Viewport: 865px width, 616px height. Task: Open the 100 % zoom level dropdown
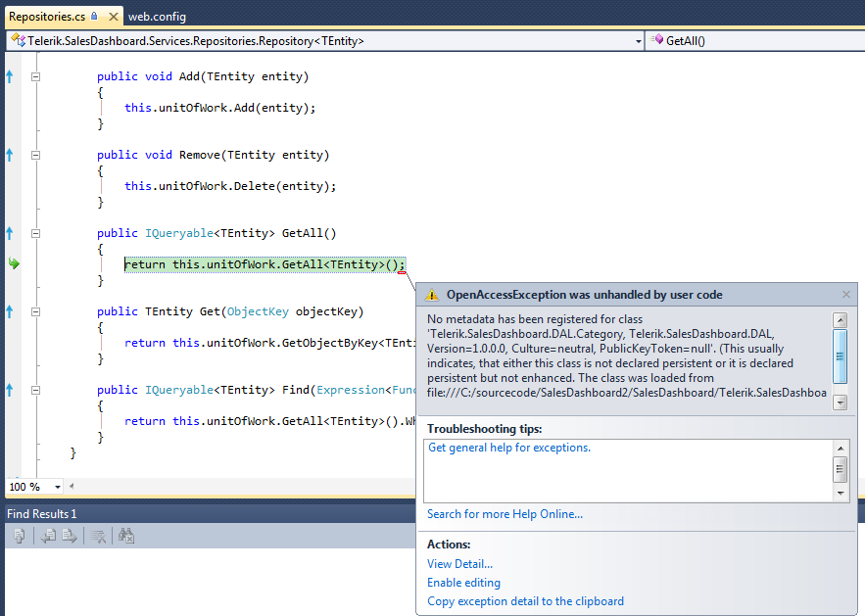pyautogui.click(x=58, y=487)
